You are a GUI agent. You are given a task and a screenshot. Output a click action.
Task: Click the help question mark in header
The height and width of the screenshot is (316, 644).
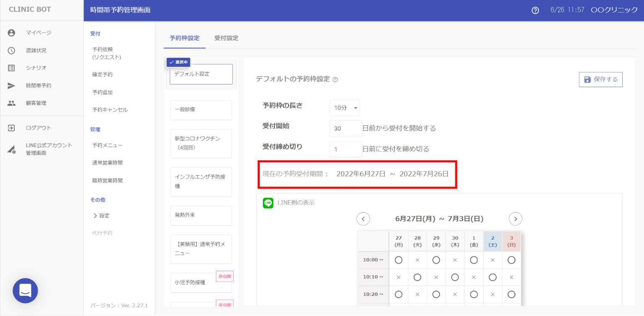pyautogui.click(x=535, y=10)
